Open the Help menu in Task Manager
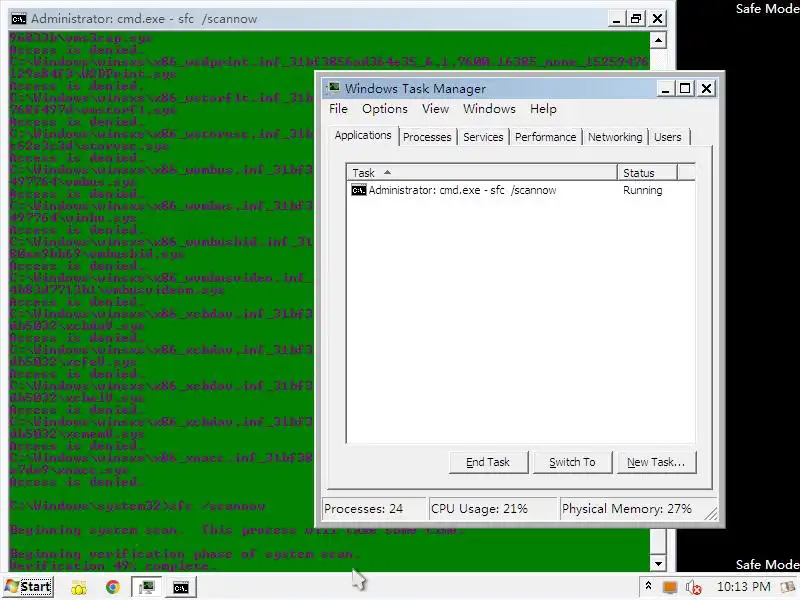 tap(543, 109)
